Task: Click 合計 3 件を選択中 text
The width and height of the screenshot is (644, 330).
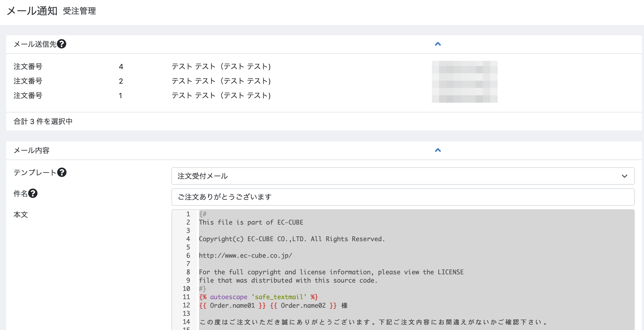Action: click(43, 121)
